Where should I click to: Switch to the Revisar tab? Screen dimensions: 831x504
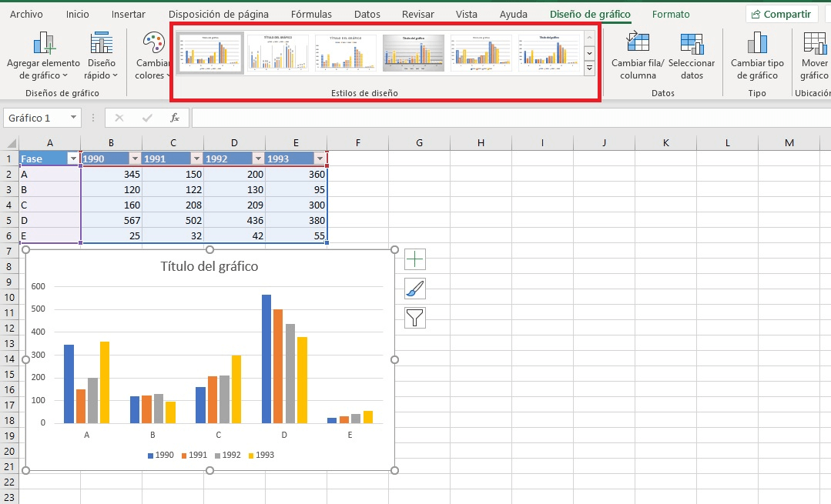417,15
